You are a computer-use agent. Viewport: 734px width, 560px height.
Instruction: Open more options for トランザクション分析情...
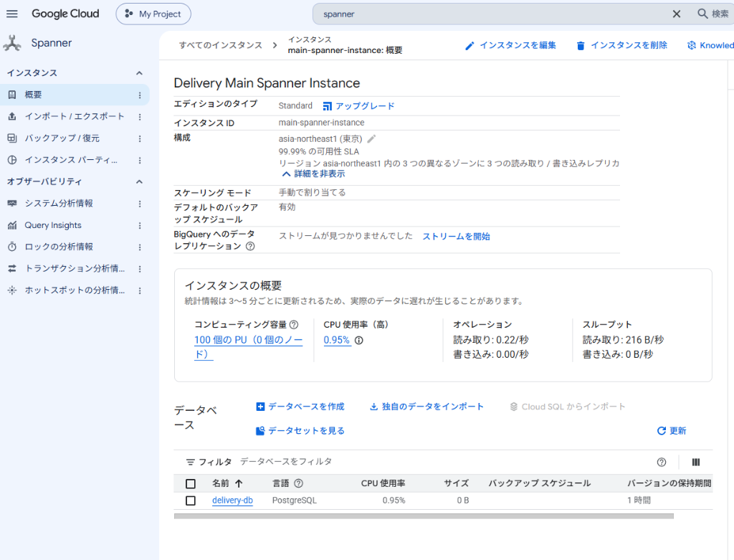(x=140, y=269)
